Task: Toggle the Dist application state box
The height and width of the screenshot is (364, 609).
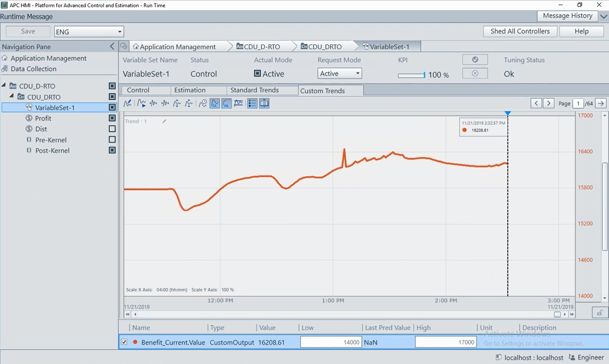Action: tap(112, 129)
